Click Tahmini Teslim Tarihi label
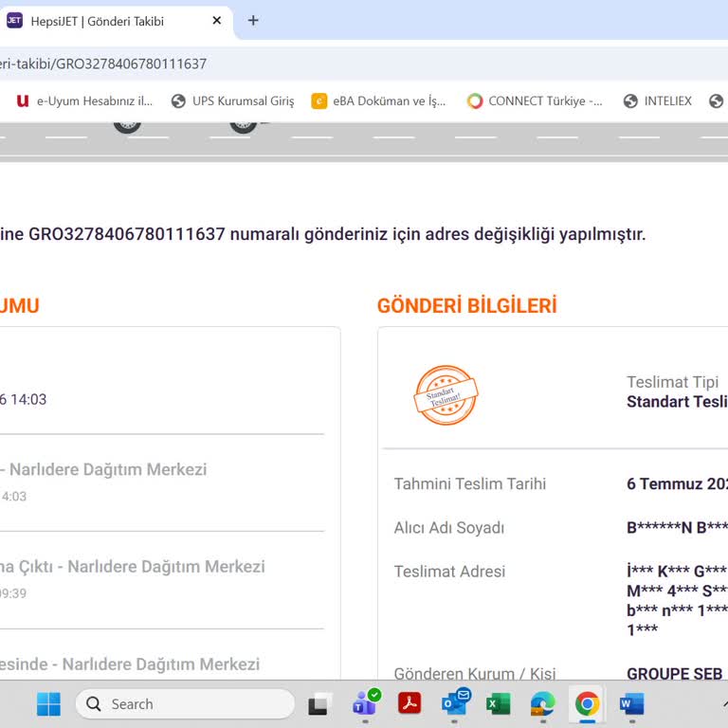728x728 pixels. pos(470,483)
